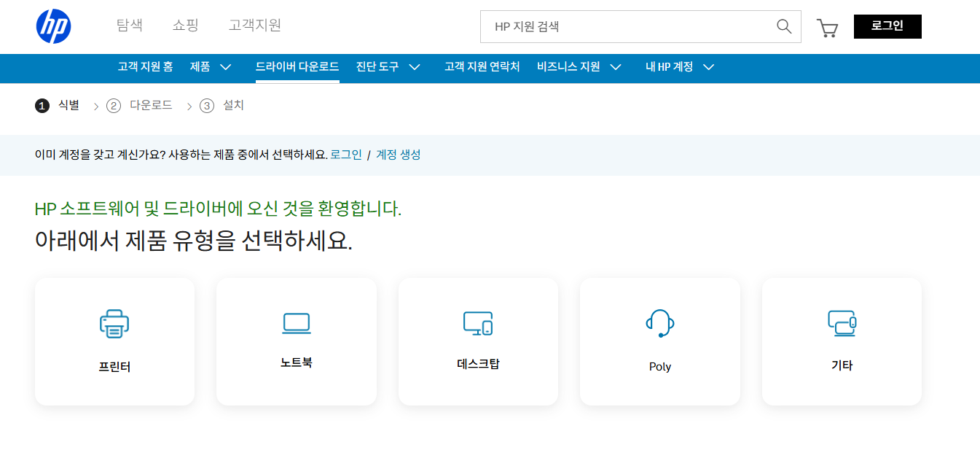The width and height of the screenshot is (980, 450).
Task: Select the desktop icon for 데스크탑
Action: tap(478, 323)
